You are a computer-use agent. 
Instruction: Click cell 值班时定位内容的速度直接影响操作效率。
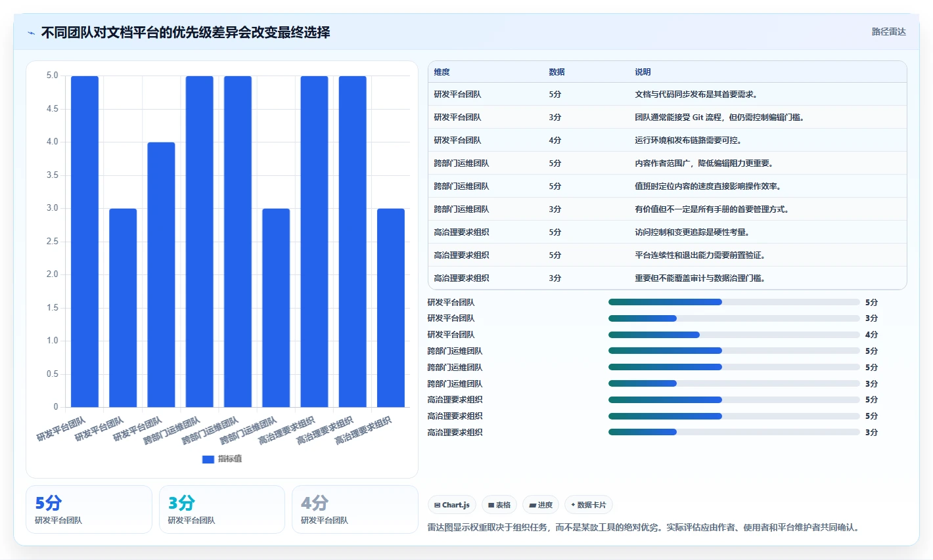708,186
